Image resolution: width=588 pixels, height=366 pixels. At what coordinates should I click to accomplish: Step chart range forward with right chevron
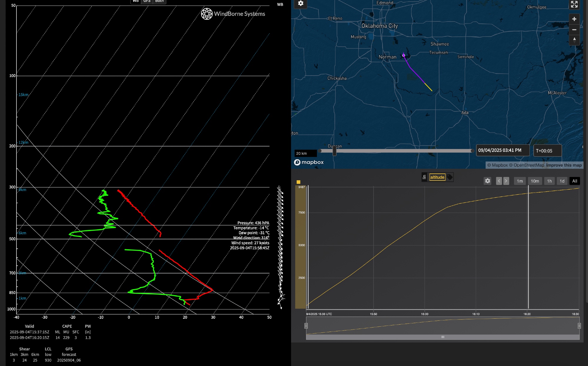(x=506, y=181)
